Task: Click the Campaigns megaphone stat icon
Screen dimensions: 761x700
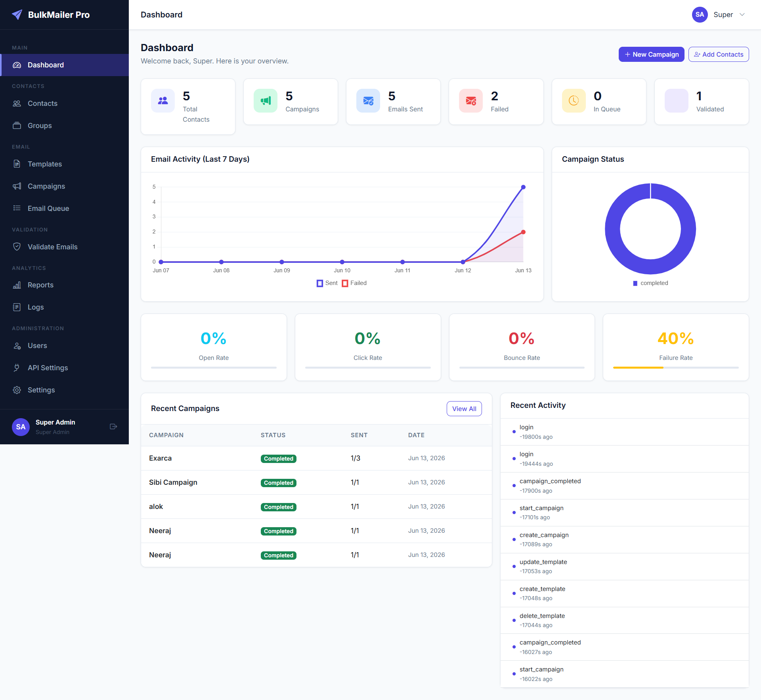Action: point(266,101)
